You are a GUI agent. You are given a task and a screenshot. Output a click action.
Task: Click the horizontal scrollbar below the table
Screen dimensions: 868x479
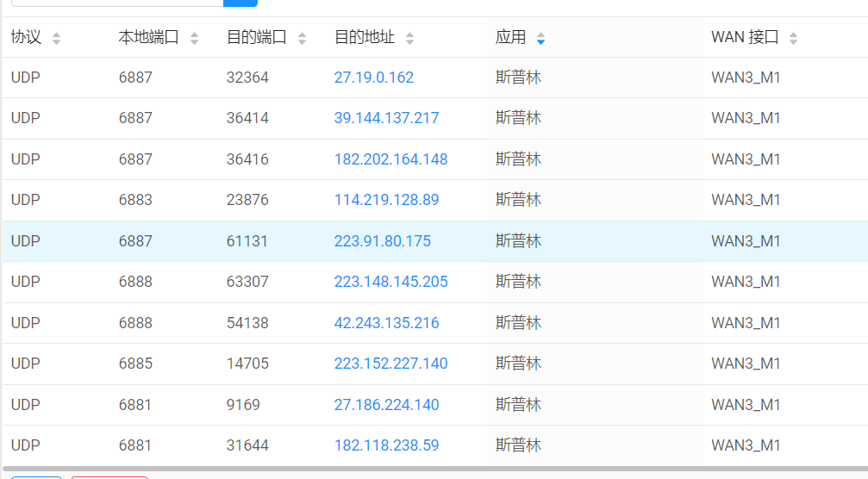[431, 470]
